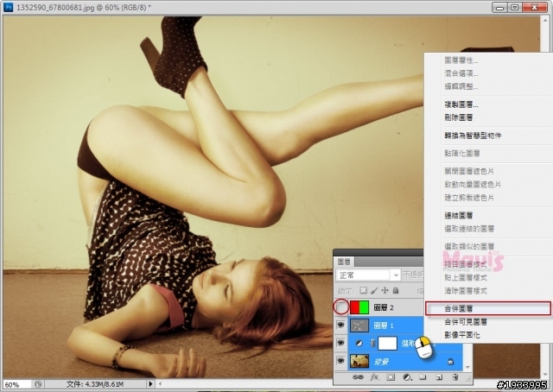
Task: Minimize the document window
Action: click(499, 8)
